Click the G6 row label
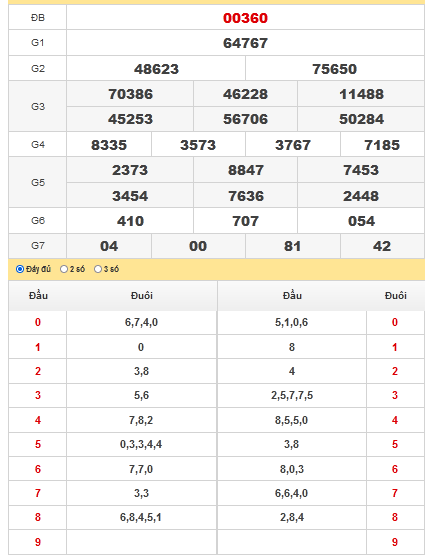The height and width of the screenshot is (559, 428). (x=38, y=220)
